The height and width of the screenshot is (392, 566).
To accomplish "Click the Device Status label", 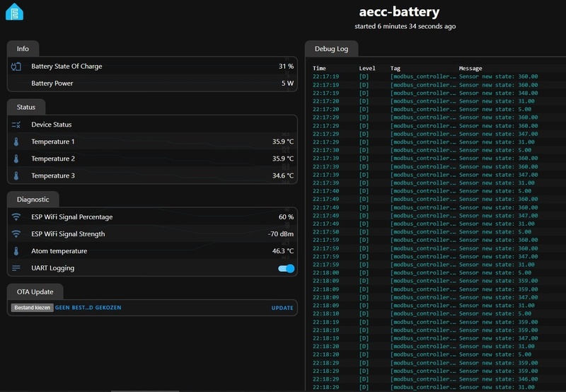I will point(51,125).
